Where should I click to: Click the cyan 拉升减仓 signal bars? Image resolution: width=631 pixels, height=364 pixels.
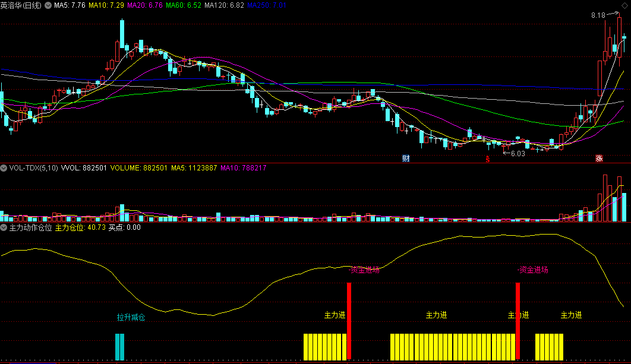pos(120,347)
